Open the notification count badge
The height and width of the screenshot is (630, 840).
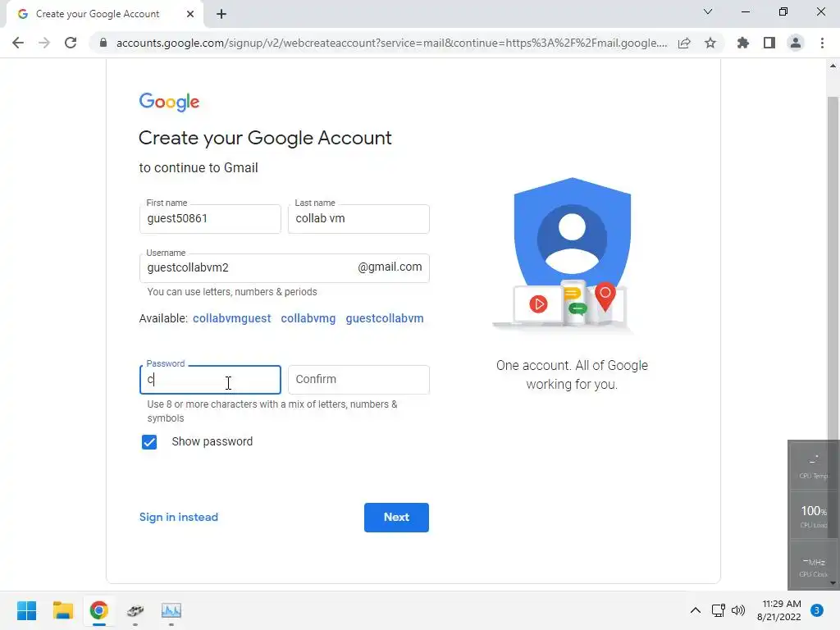pos(816,610)
